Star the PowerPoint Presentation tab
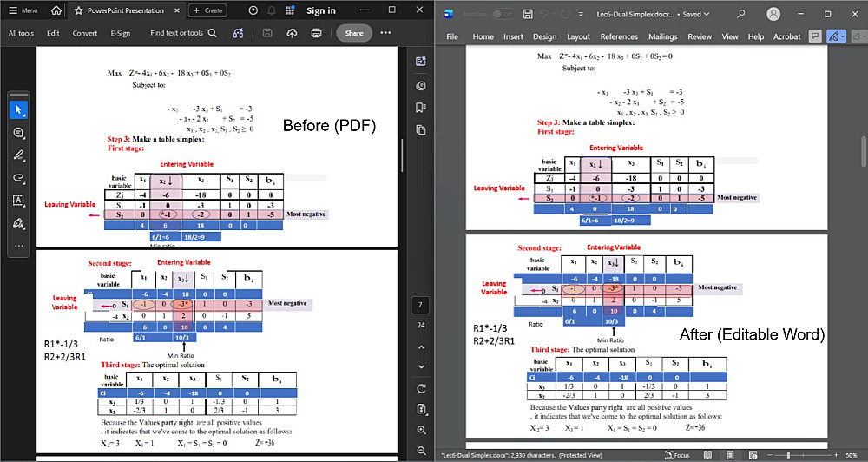Viewport: 868px width, 462px height. [79, 10]
